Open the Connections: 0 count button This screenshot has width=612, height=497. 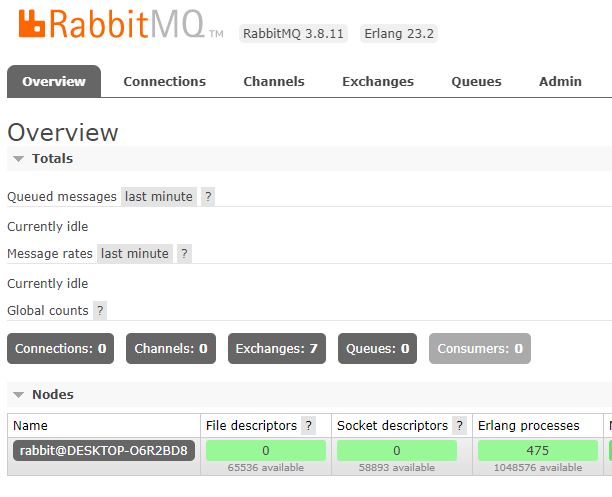click(60, 348)
